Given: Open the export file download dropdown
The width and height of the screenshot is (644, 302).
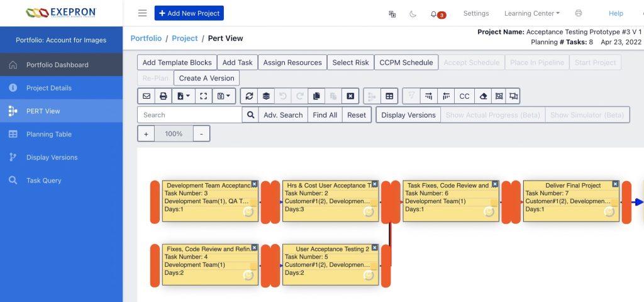Looking at the screenshot, I should pyautogui.click(x=183, y=96).
